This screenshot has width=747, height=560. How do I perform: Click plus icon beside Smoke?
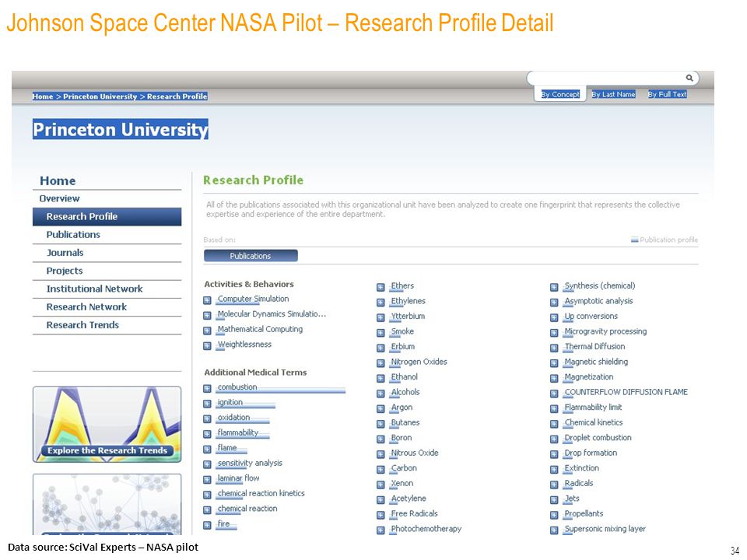[x=381, y=333]
